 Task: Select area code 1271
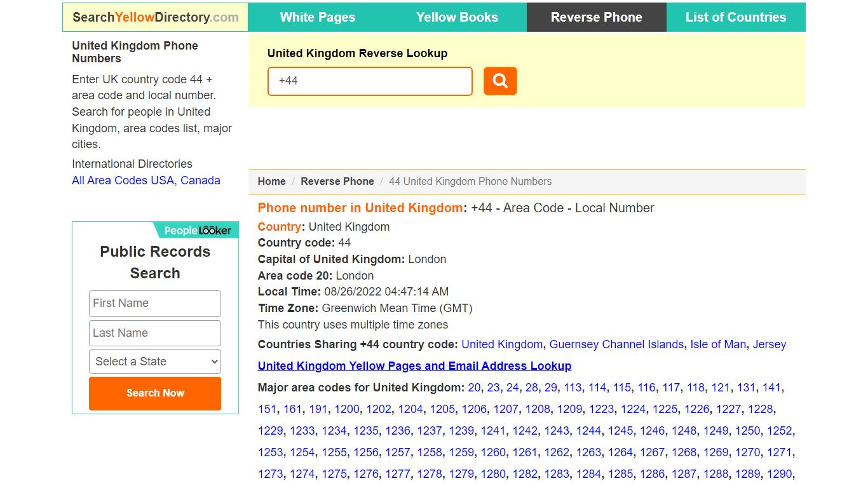[x=779, y=452]
